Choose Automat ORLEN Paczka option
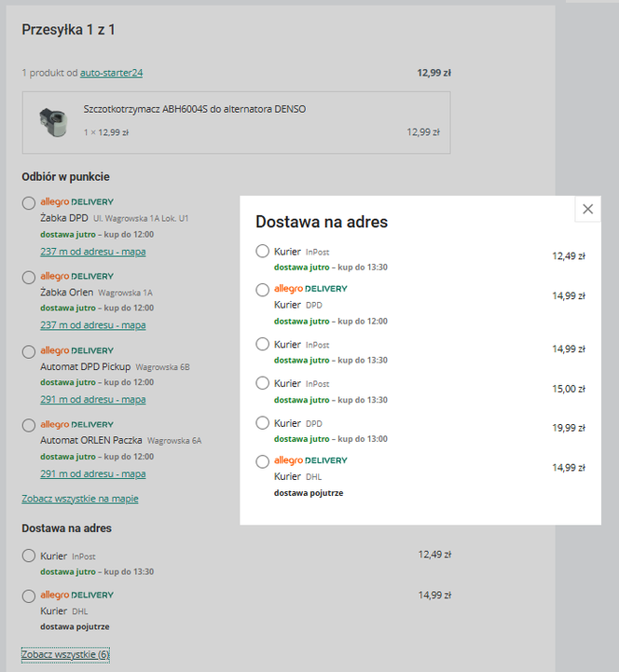Image resolution: width=619 pixels, height=672 pixels. point(29,425)
